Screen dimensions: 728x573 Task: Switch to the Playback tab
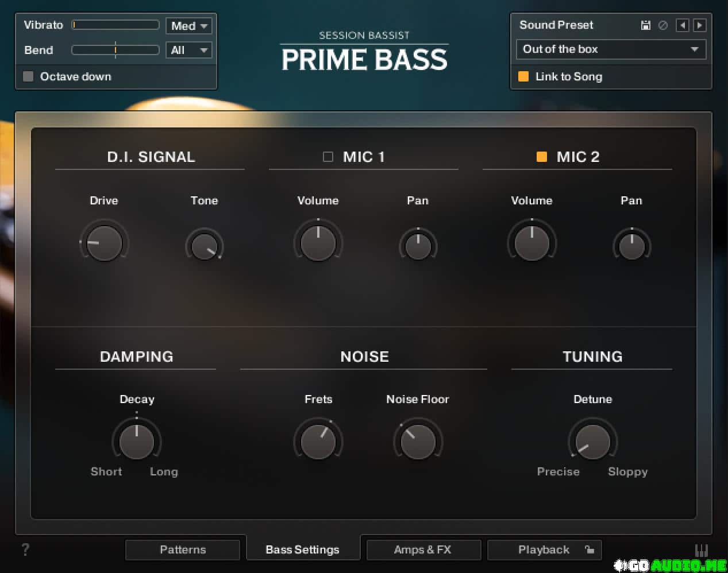544,549
